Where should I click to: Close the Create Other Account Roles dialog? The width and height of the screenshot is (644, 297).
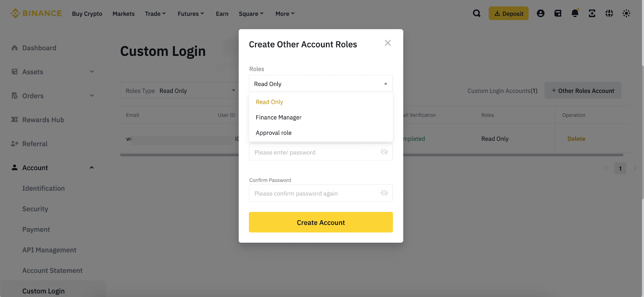(388, 43)
